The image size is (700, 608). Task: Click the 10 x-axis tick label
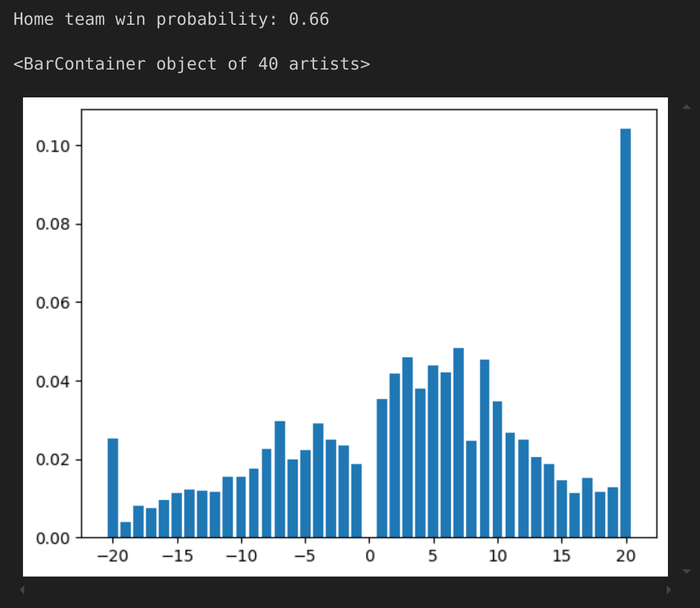pyautogui.click(x=497, y=556)
